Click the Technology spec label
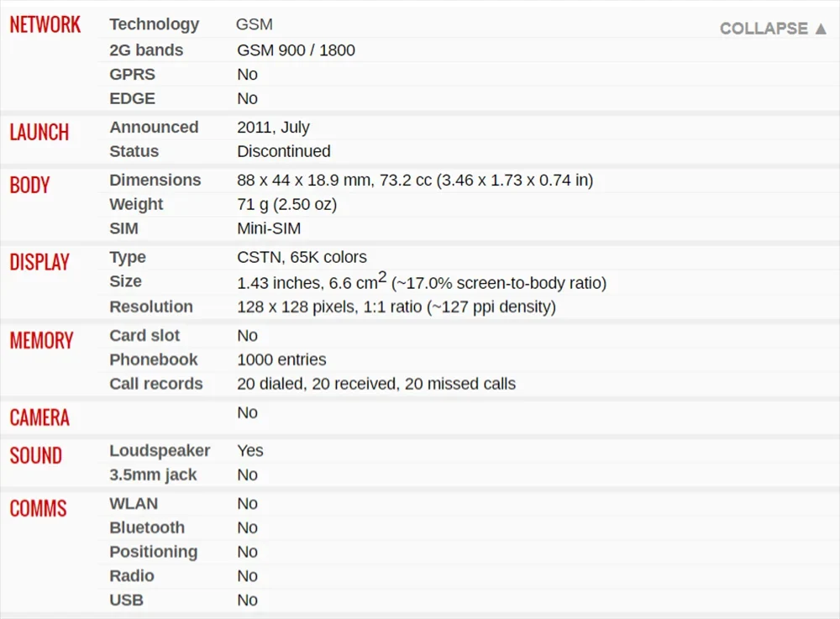The width and height of the screenshot is (840, 619). coord(155,24)
